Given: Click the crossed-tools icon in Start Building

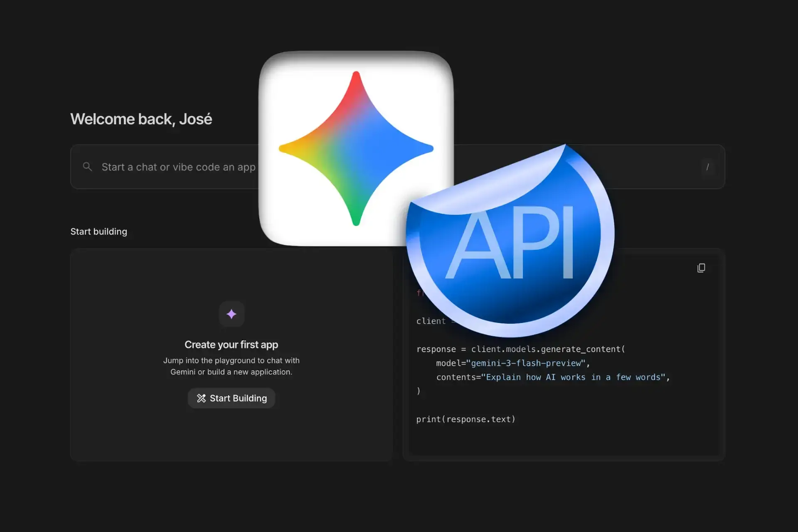Looking at the screenshot, I should point(201,398).
